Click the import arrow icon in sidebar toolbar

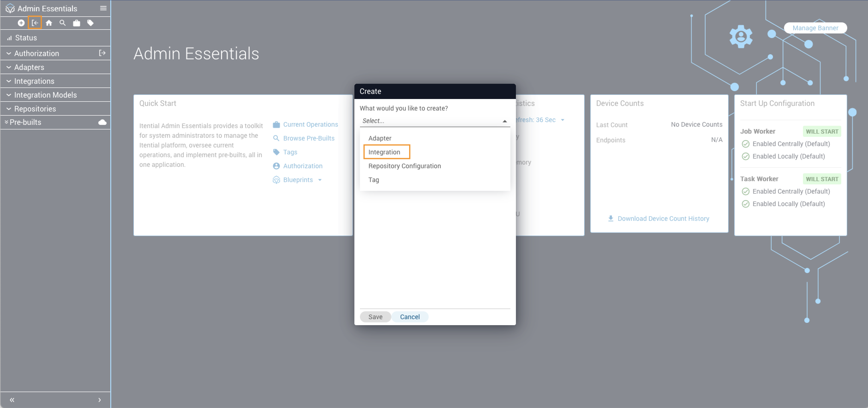(x=35, y=23)
